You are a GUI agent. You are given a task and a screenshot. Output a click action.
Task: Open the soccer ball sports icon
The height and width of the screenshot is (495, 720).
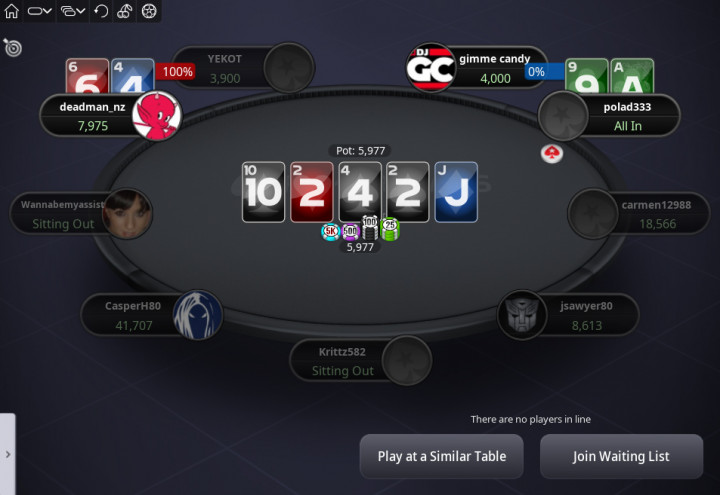149,11
